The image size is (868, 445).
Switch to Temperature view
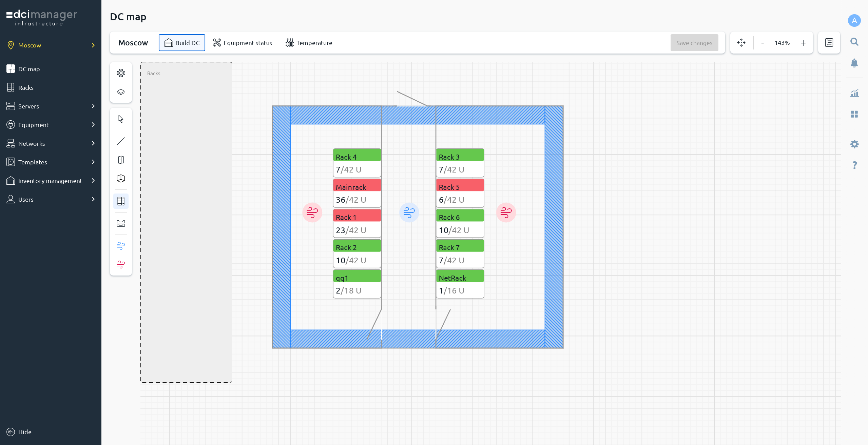click(x=309, y=43)
